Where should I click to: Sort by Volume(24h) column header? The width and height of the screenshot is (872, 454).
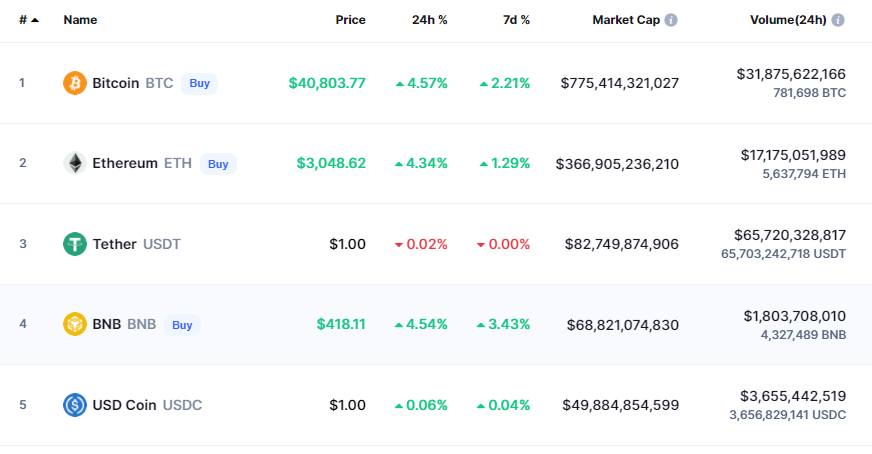788,20
